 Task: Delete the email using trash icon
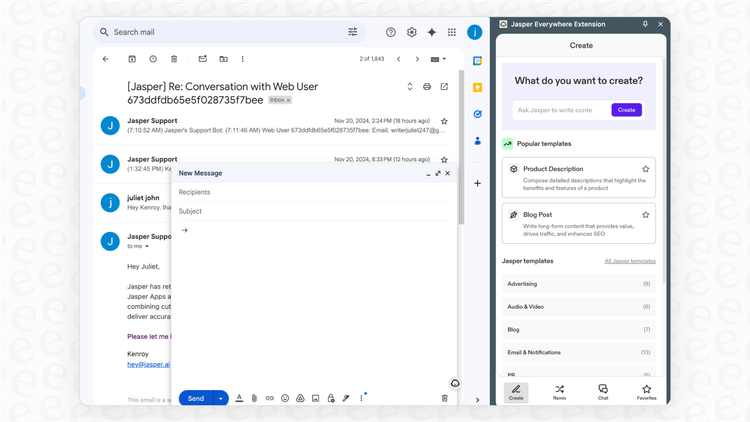(x=174, y=59)
